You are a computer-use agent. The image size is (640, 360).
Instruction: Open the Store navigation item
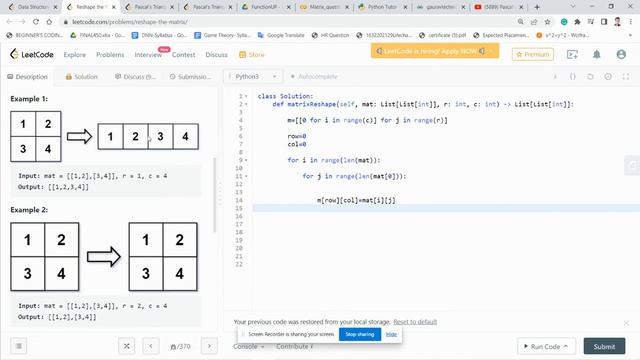pyautogui.click(x=252, y=55)
